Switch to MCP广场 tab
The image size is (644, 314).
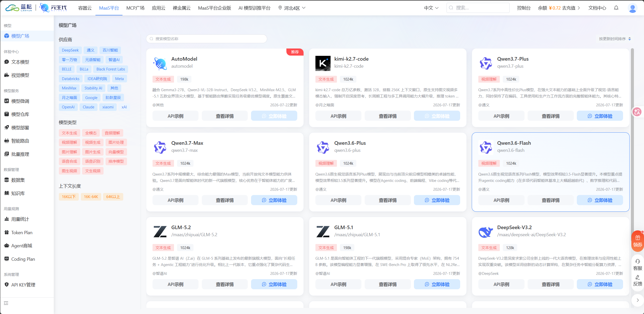point(135,8)
